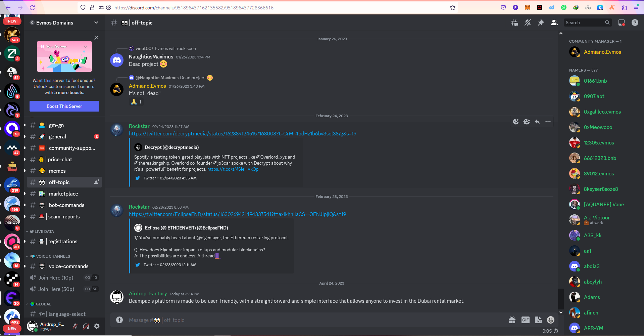Open the price-chat channel
This screenshot has width=644, height=336.
coord(64,160)
